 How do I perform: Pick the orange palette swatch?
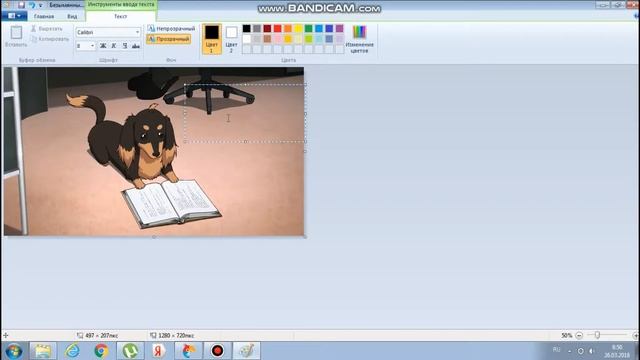click(288, 28)
